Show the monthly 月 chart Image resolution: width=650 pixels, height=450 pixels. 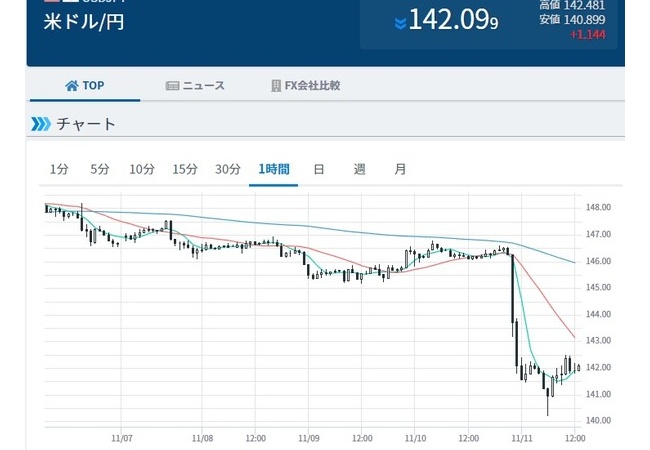tap(400, 169)
